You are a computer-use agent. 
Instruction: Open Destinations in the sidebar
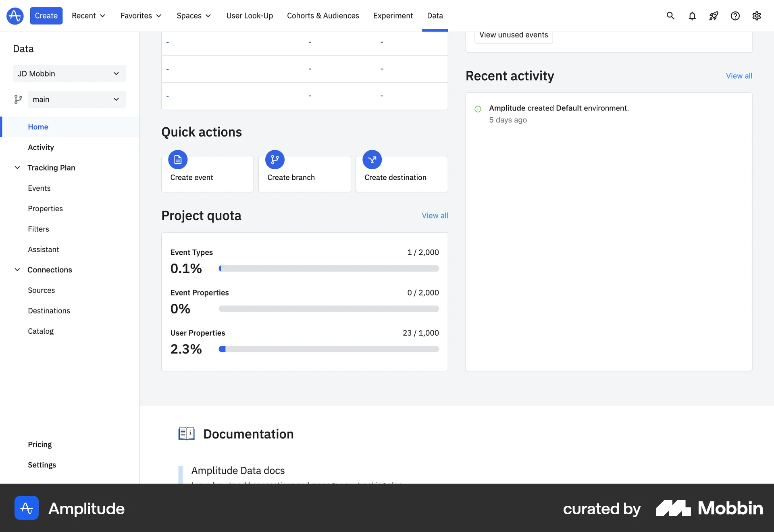pyautogui.click(x=49, y=311)
